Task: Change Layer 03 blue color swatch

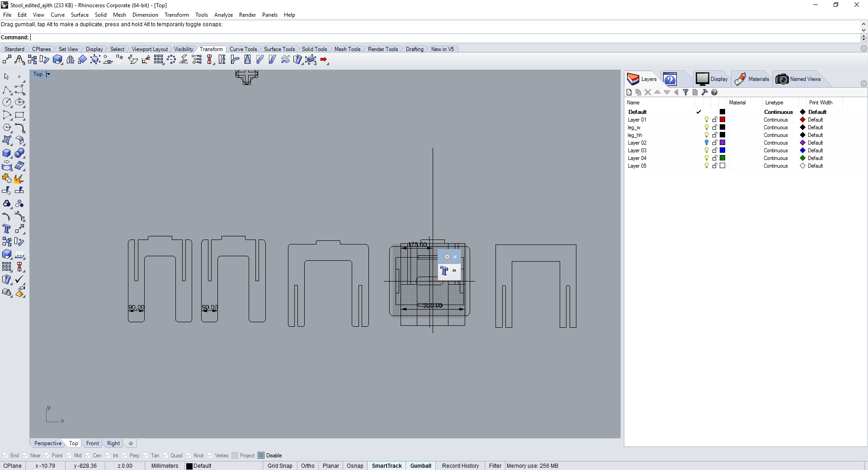Action: tap(722, 150)
